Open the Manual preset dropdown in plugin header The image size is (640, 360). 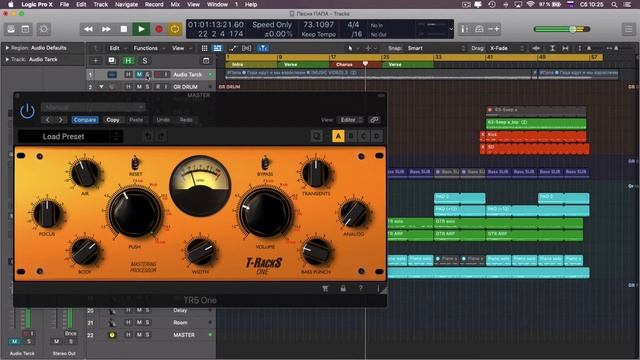point(93,107)
